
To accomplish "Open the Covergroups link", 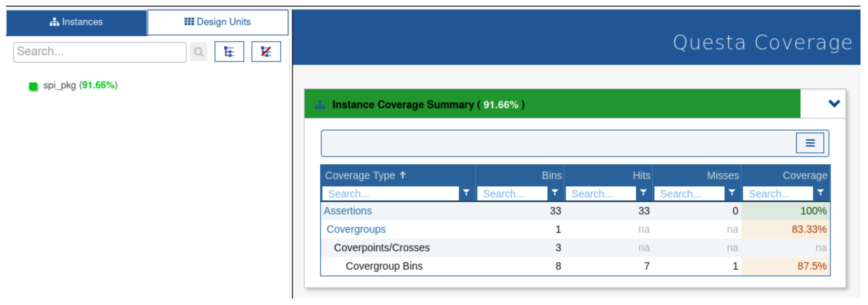I will 356,230.
